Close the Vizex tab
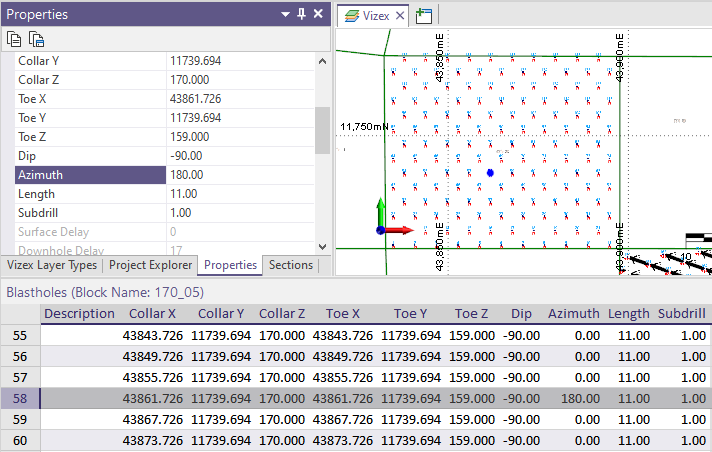This screenshot has width=712, height=452. coord(398,15)
